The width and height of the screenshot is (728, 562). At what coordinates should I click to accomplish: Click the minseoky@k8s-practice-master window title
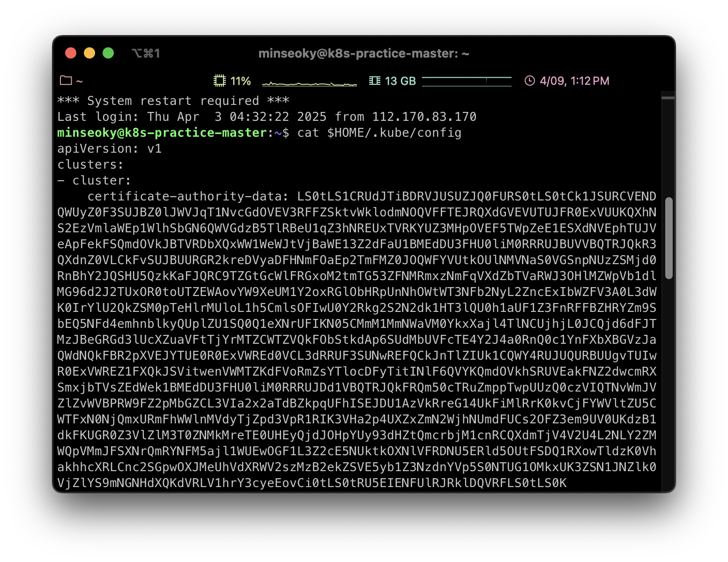pos(364,53)
